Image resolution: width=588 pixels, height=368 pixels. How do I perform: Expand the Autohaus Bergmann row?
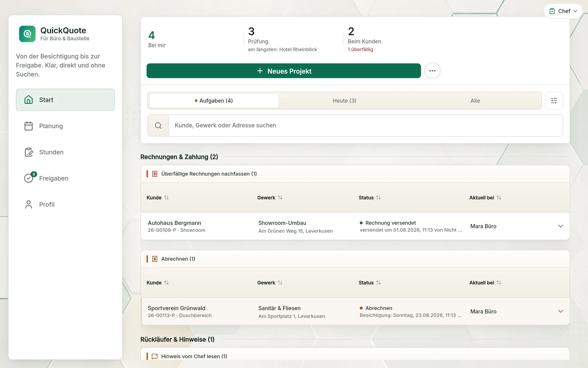point(561,226)
